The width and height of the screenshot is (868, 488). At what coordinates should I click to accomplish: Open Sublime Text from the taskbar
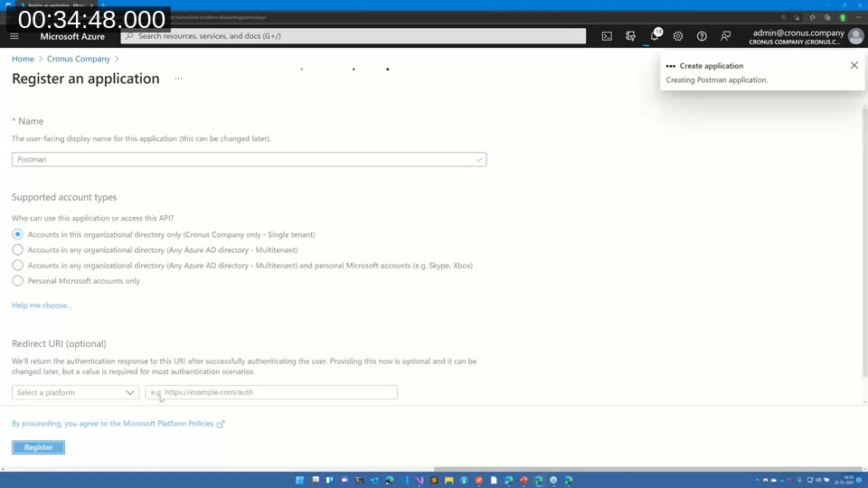[x=434, y=480]
